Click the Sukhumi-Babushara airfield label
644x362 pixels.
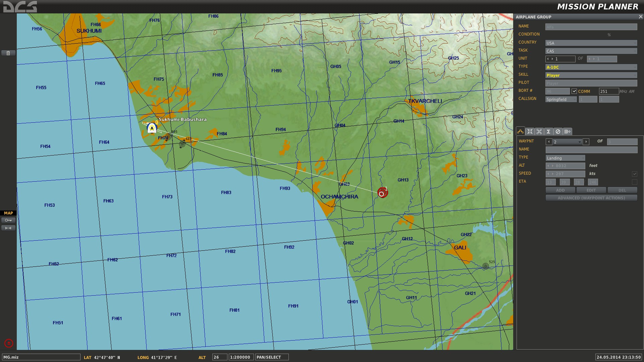coord(183,119)
